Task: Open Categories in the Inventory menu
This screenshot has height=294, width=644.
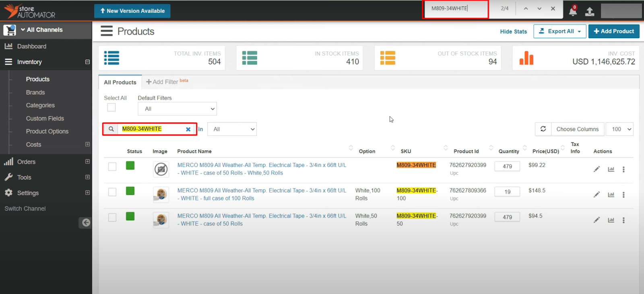Action: click(x=40, y=105)
